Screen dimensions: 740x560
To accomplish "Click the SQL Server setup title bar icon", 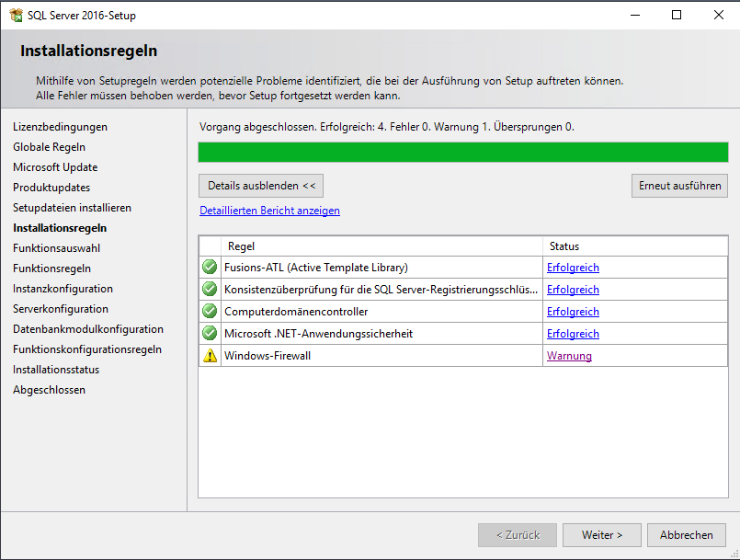I will [x=16, y=15].
